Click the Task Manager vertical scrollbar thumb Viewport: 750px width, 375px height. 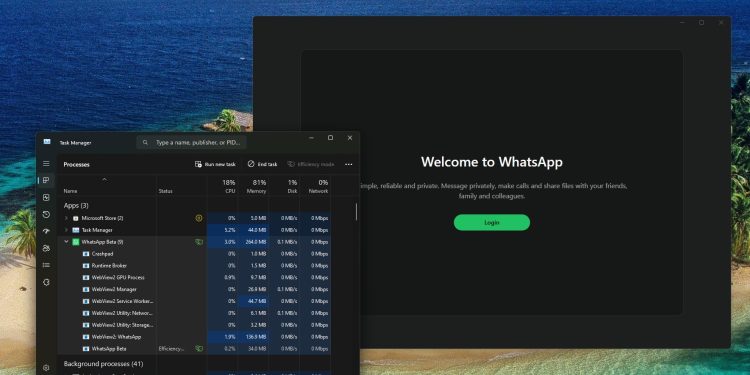click(x=356, y=211)
